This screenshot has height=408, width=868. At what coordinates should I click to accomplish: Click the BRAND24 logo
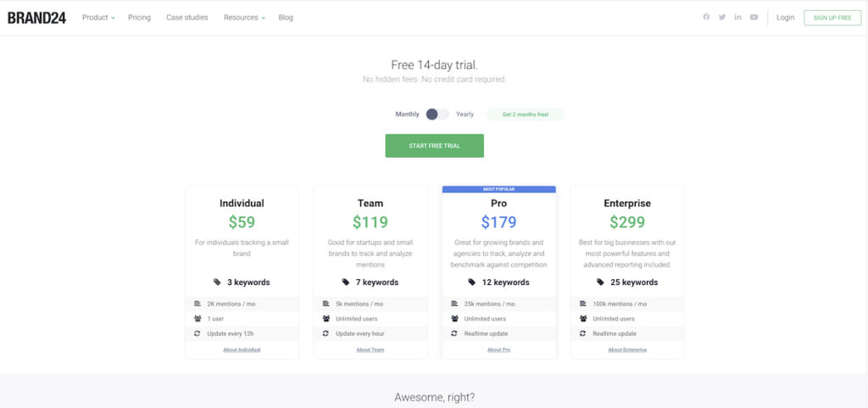(36, 18)
